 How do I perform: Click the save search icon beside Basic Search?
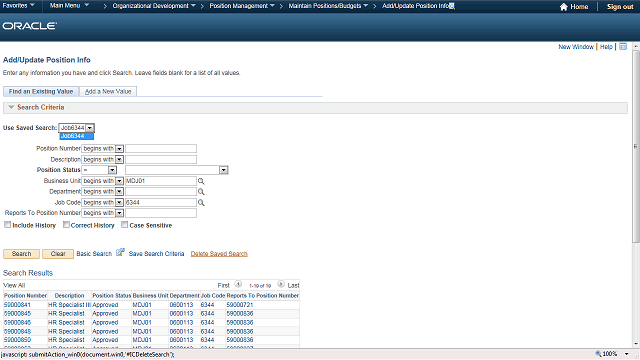tap(120, 253)
